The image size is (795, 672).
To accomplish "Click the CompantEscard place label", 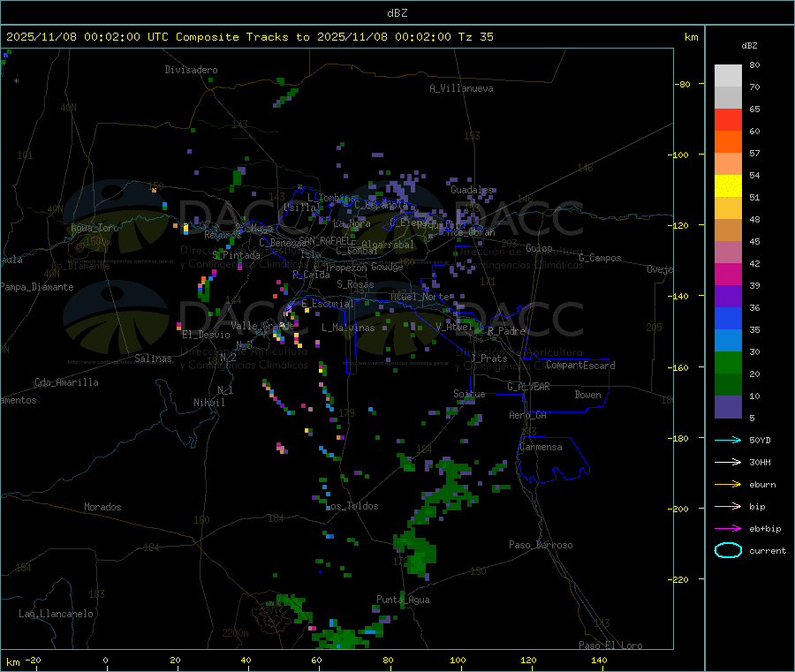I will pos(580,366).
